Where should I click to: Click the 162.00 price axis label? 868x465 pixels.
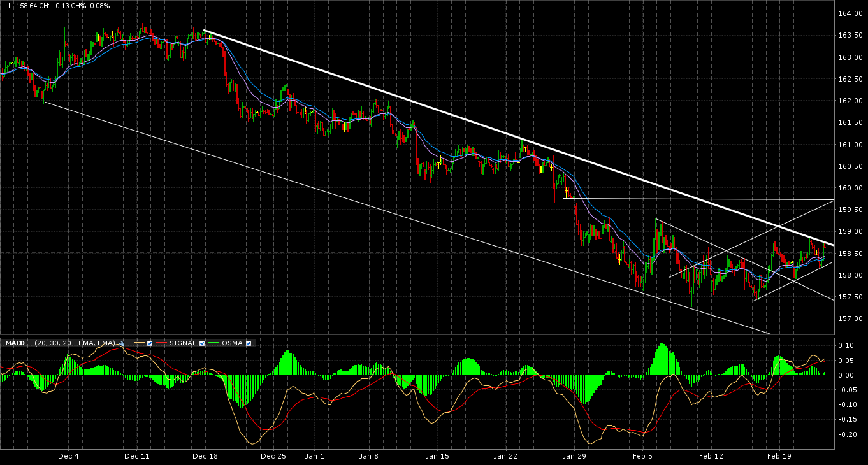[851, 101]
